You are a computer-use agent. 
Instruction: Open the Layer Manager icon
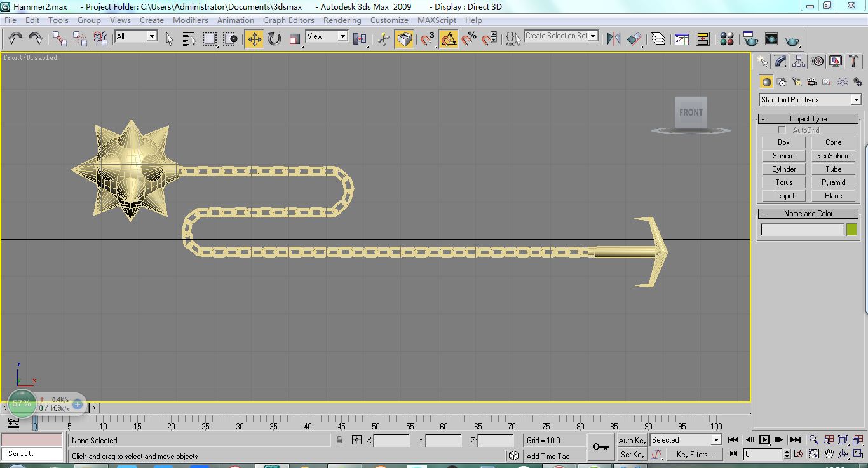(658, 39)
